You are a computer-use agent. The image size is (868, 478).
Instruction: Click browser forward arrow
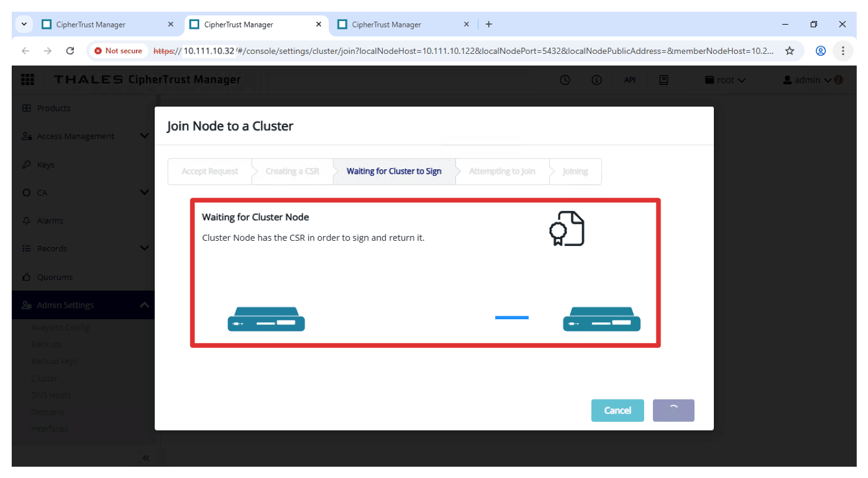click(47, 51)
